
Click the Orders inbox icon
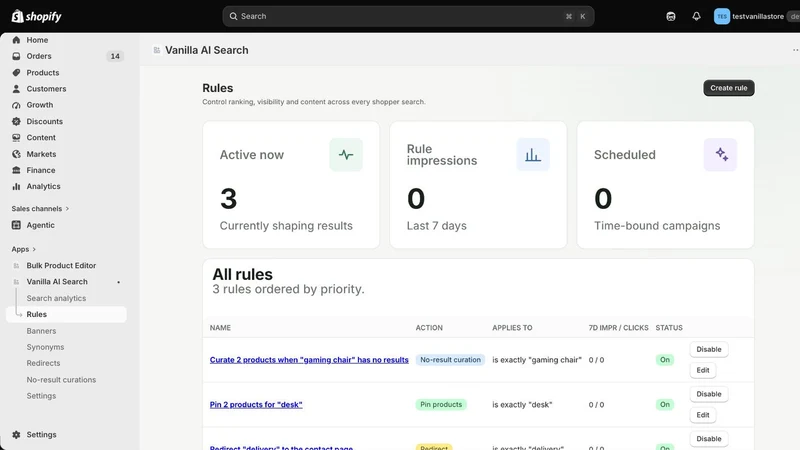tap(16, 56)
